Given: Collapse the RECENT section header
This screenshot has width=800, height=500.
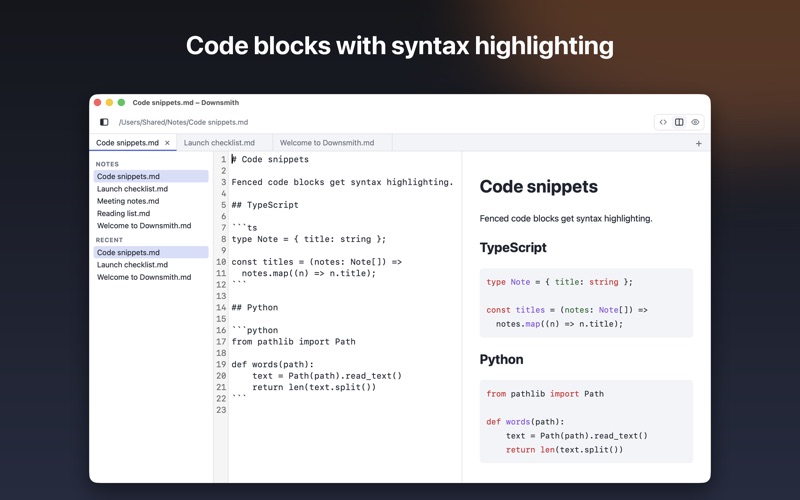Looking at the screenshot, I should point(109,240).
